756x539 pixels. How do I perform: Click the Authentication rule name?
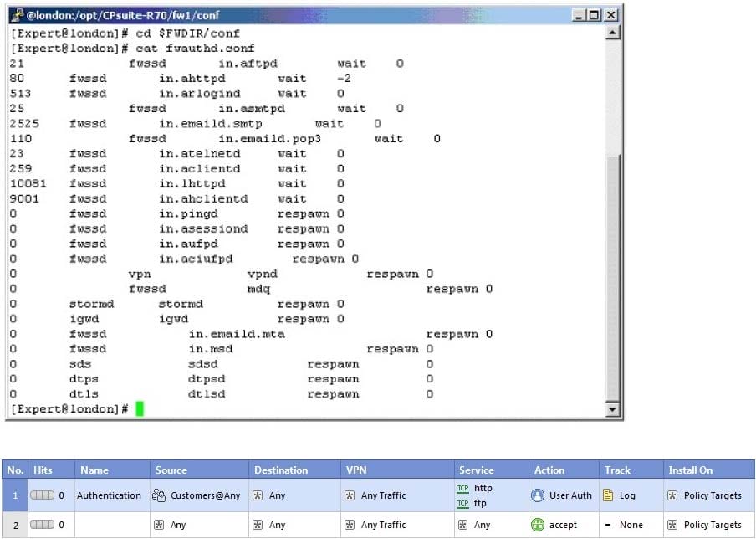[x=109, y=495]
